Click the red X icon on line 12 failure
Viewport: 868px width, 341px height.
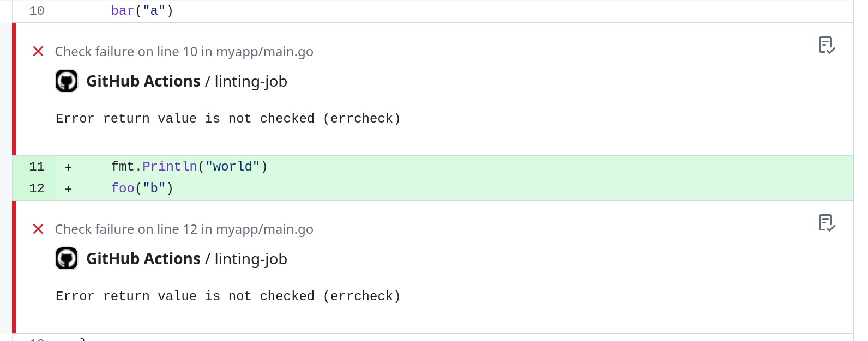[38, 229]
